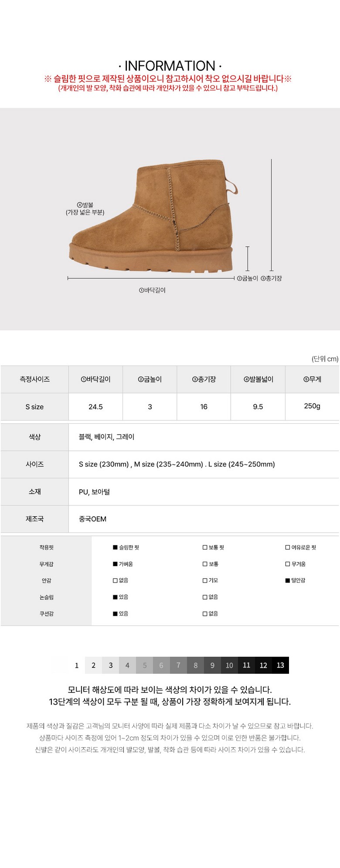
Task: Check the 보통 핏 checkbox
Action: point(205,547)
